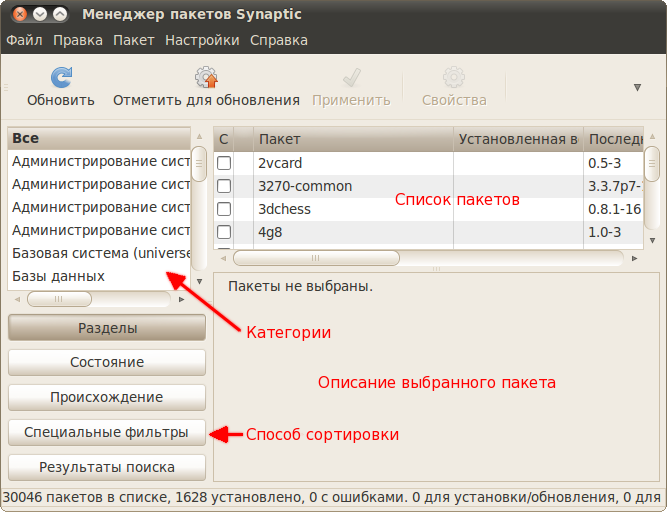Select the 3dchess package name
This screenshot has width=667, height=512.
pos(284,209)
